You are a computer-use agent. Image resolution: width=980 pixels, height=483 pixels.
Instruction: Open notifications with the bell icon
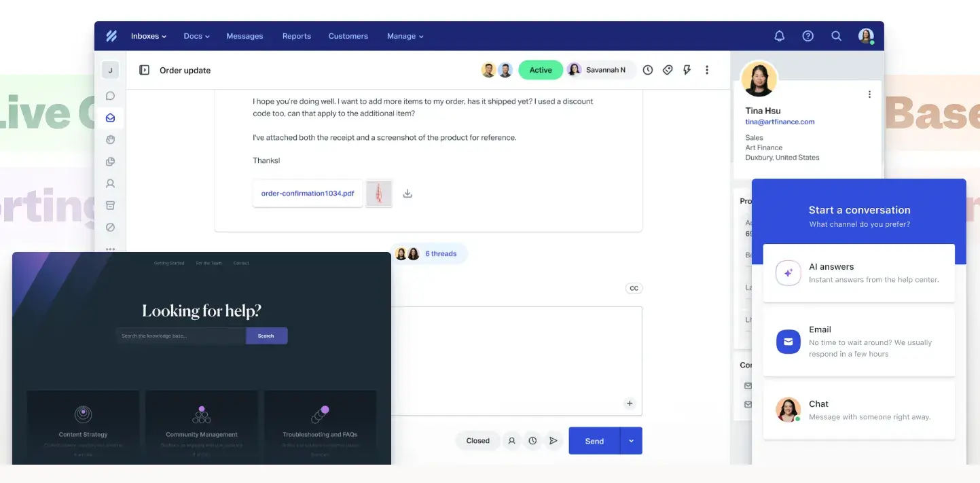[779, 35]
